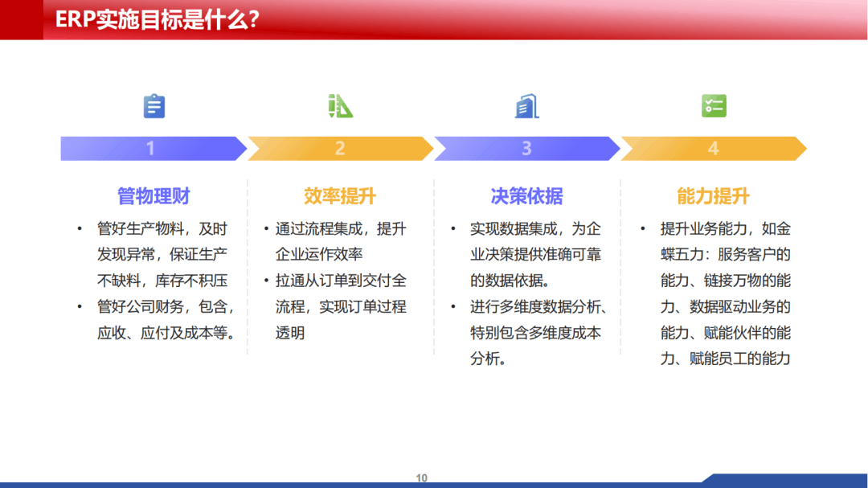Select the bullet starting with 实现数据集成
The image size is (868, 488).
click(535, 255)
